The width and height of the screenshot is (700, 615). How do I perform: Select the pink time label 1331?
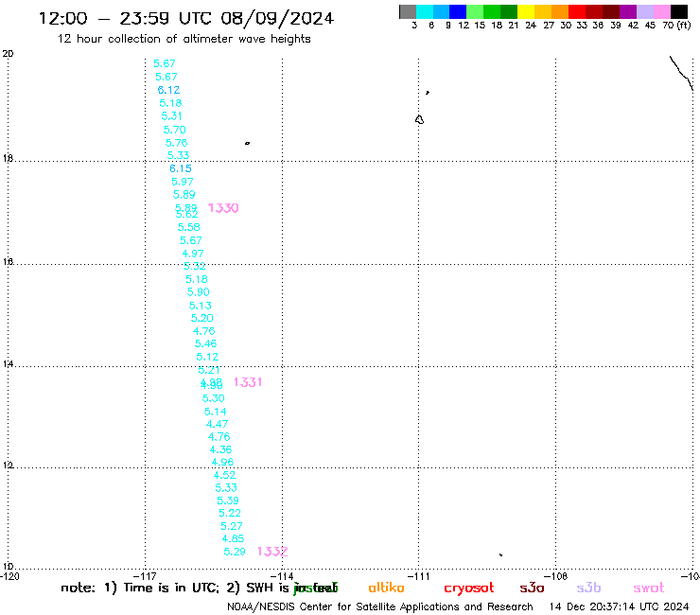point(248,382)
